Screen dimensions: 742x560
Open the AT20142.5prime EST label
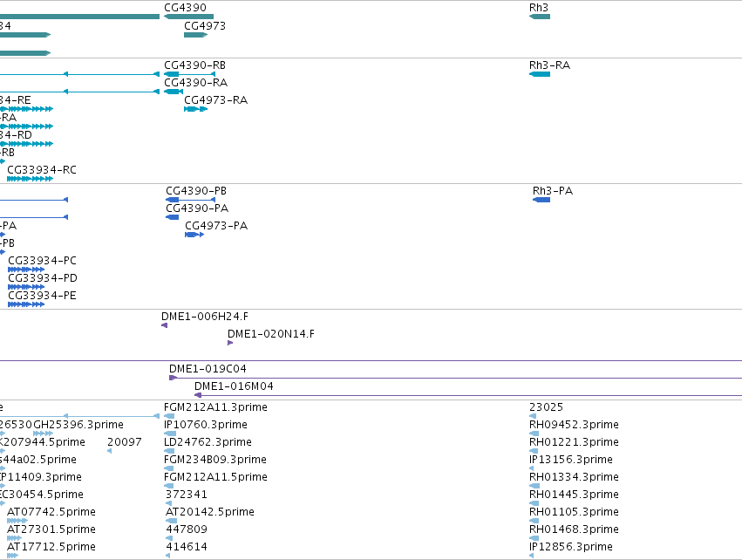pyautogui.click(x=210, y=512)
